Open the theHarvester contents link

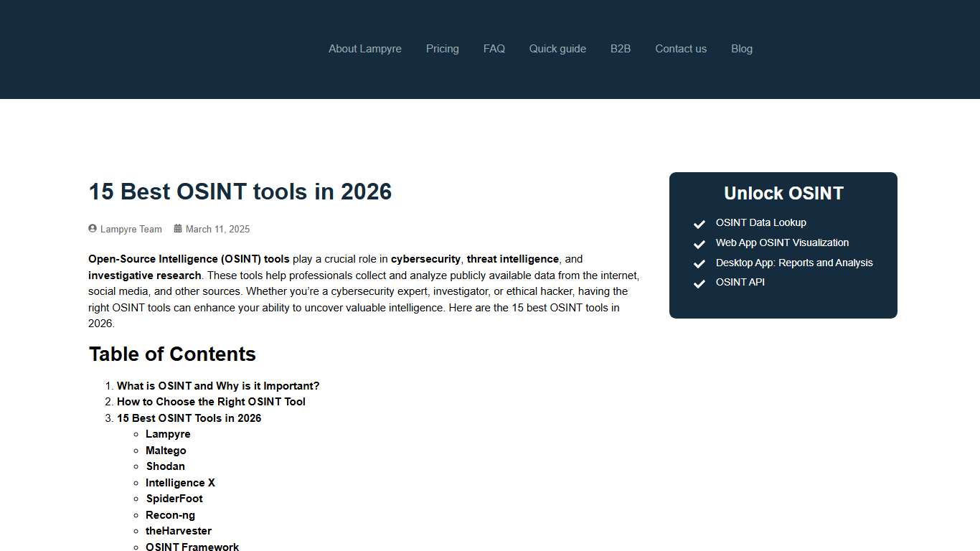(179, 530)
